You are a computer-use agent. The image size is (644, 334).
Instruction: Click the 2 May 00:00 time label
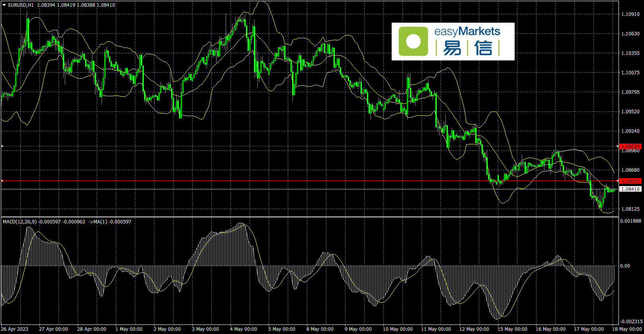(x=167, y=329)
